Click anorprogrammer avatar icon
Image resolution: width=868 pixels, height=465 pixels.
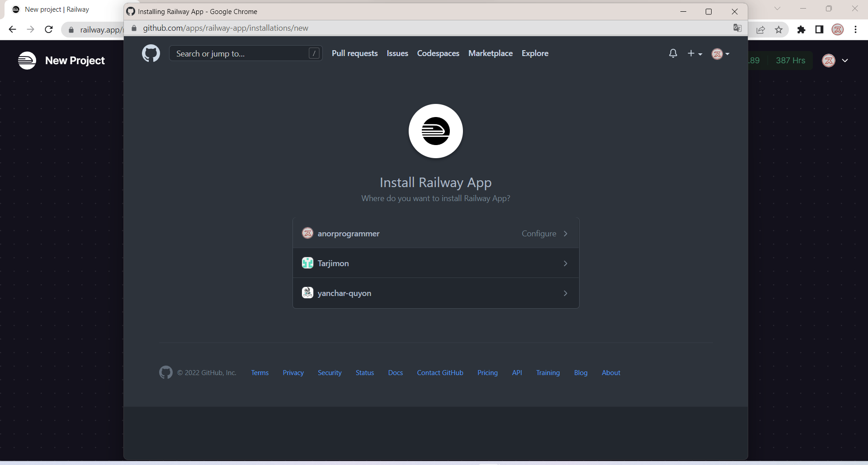point(307,233)
